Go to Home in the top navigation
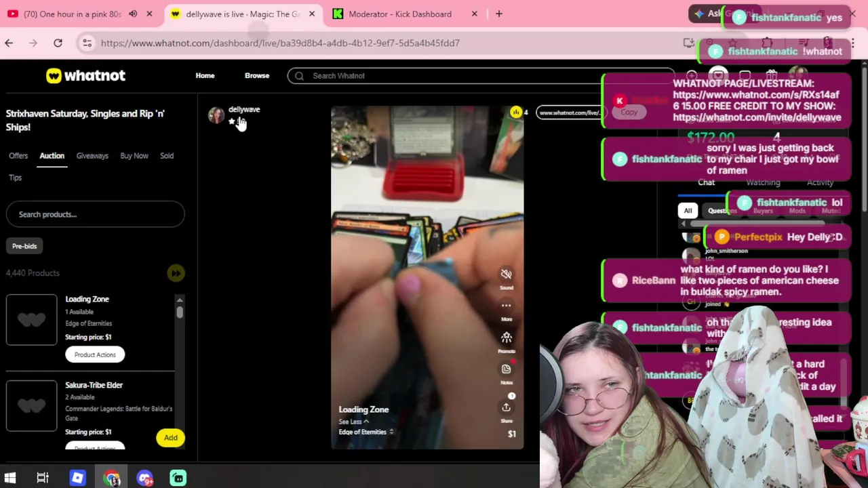Viewport: 868px width, 488px height. pyautogui.click(x=205, y=76)
